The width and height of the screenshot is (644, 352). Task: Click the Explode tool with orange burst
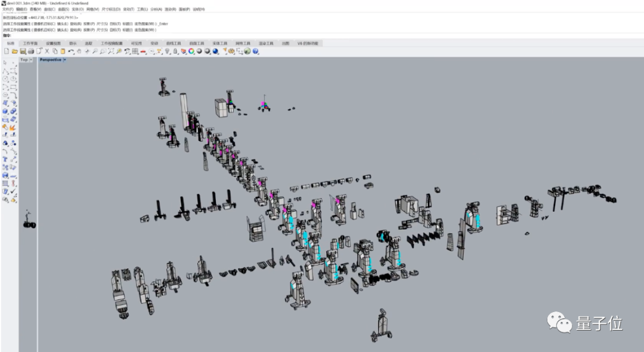coord(13,127)
